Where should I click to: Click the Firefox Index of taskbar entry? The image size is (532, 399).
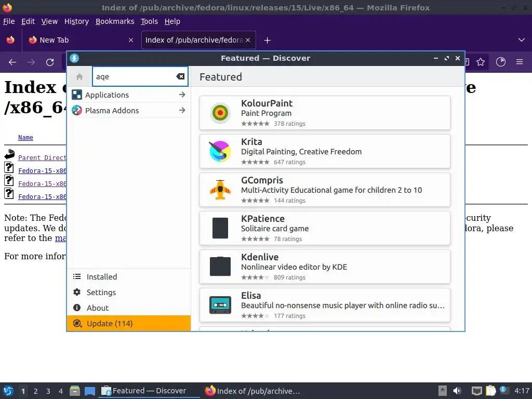(253, 391)
